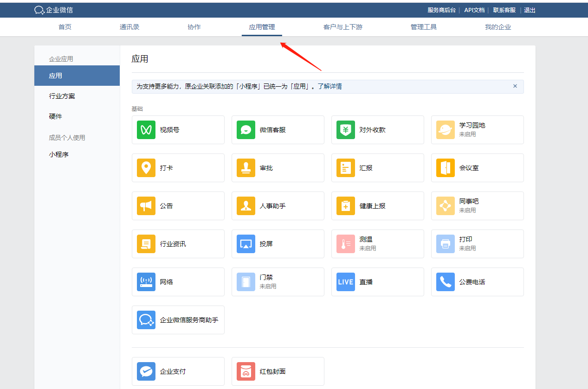Open the 红包封面 red envelope icon
The height and width of the screenshot is (389, 588).
point(246,371)
